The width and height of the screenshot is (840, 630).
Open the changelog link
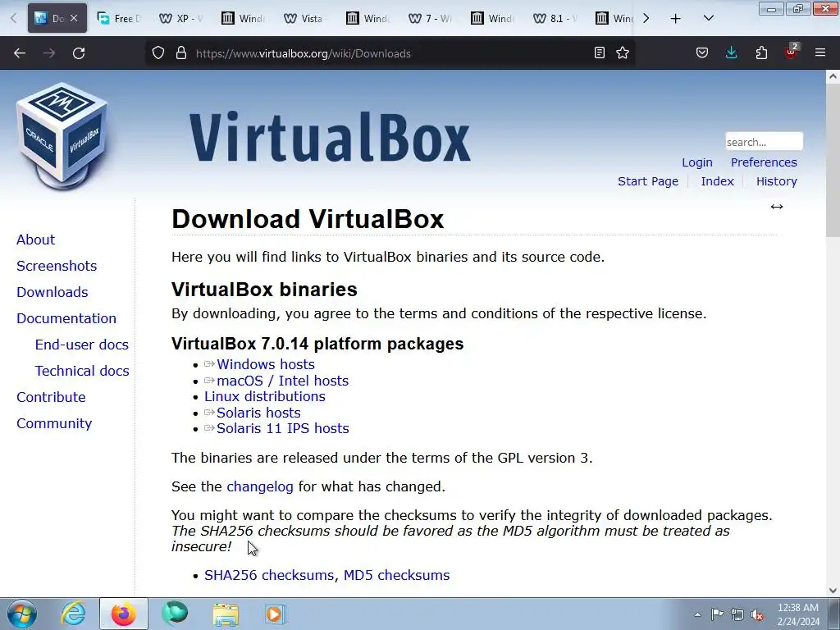[260, 486]
